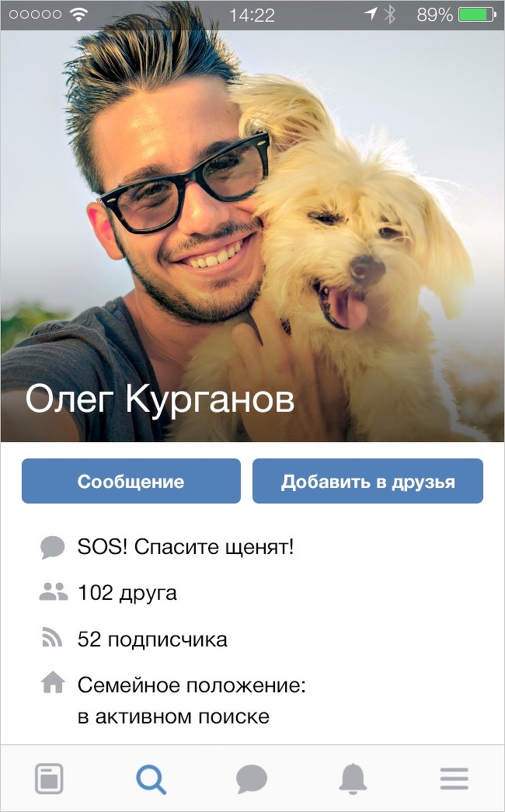This screenshot has height=812, width=505.
Task: Tap the name Олег Курганов
Action: click(159, 401)
